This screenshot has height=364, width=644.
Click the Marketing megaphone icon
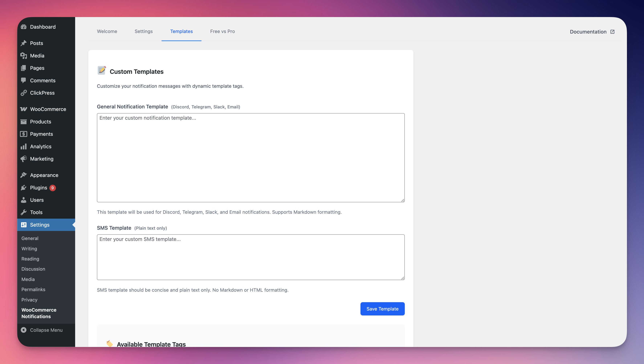[24, 159]
